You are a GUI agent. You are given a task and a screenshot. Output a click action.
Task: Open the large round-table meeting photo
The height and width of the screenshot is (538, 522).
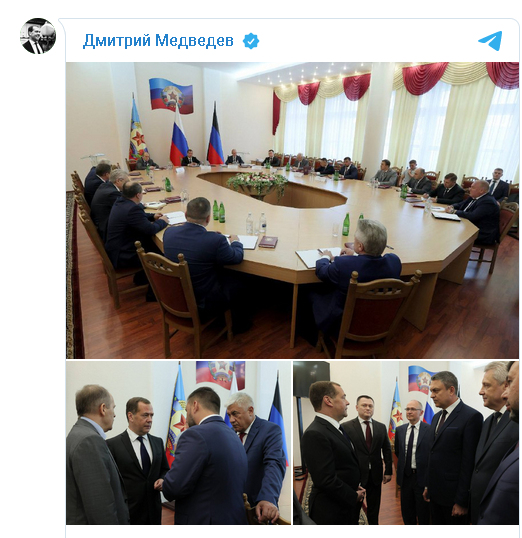pos(292,210)
